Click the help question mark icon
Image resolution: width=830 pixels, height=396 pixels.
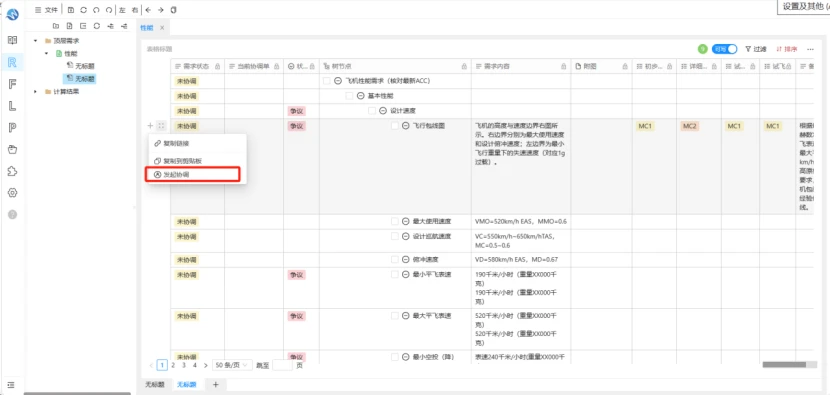point(12,214)
